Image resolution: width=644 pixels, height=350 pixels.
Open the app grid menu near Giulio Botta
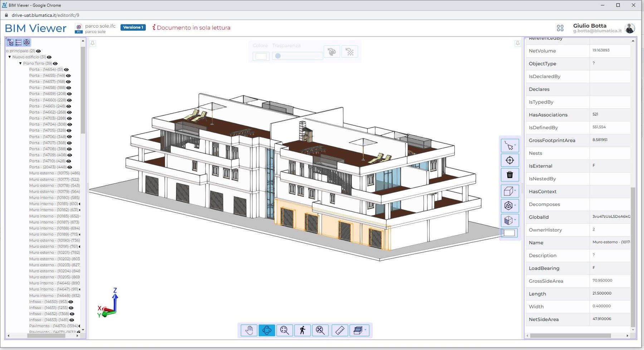(x=561, y=27)
